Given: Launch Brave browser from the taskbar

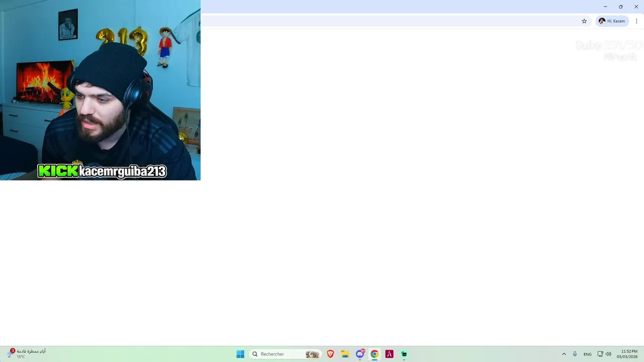Looking at the screenshot, I should pyautogui.click(x=331, y=354).
